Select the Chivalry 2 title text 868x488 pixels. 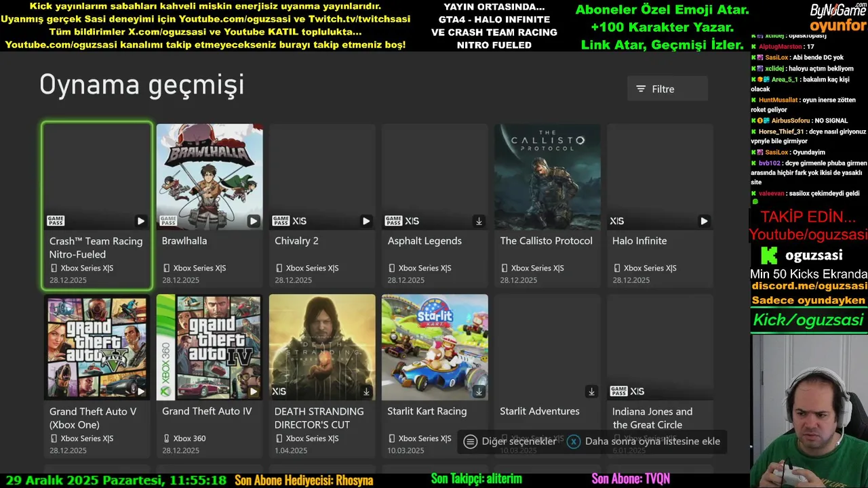[296, 241]
